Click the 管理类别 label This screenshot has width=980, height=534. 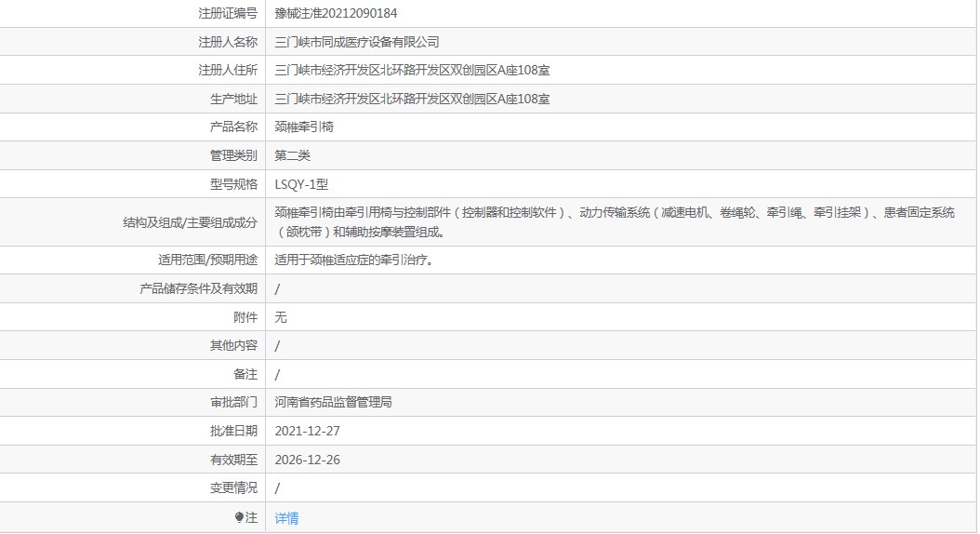(233, 155)
